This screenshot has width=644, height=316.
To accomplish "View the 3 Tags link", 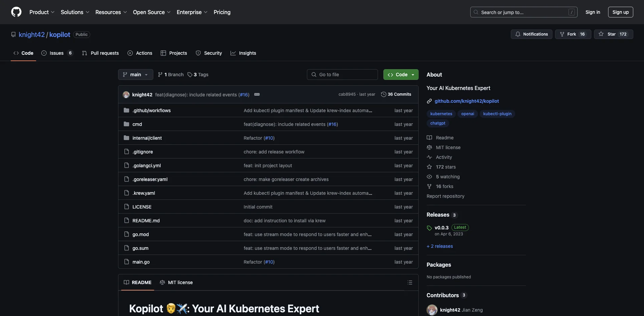I will click(x=198, y=75).
